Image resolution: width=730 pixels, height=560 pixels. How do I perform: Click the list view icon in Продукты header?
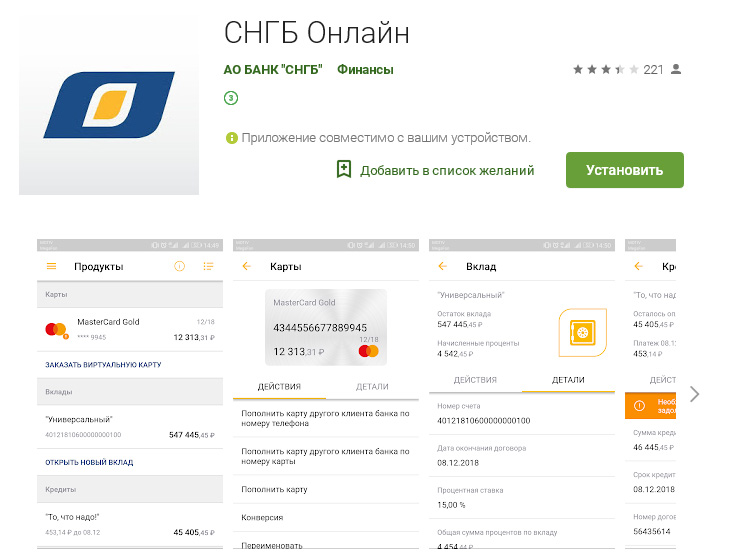pyautogui.click(x=208, y=266)
